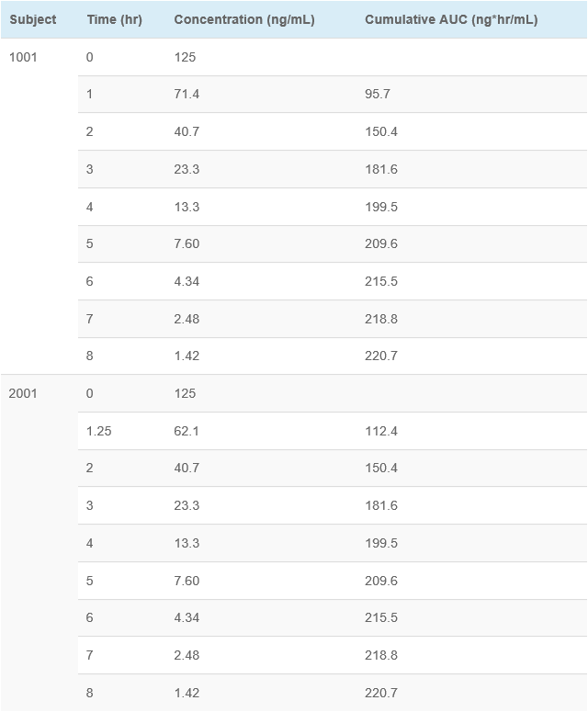This screenshot has width=588, height=712.
Task: Click subject 2001 AUC value 218.8
Action: click(x=381, y=655)
